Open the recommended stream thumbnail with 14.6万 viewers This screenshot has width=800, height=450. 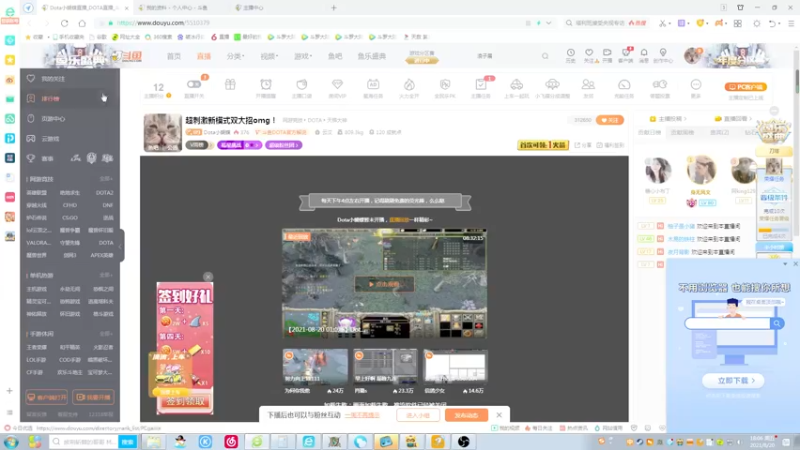pyautogui.click(x=455, y=367)
